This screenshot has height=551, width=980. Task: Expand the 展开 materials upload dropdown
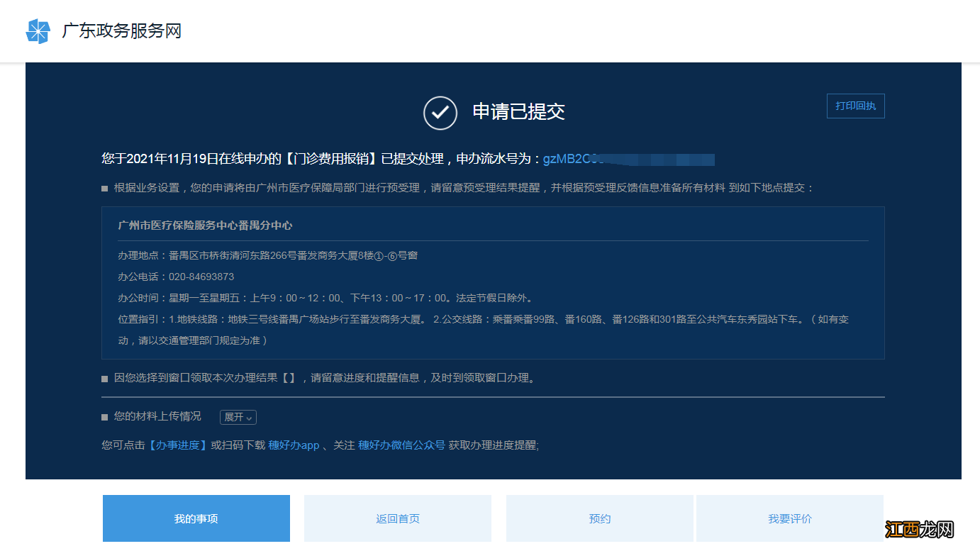tap(238, 417)
